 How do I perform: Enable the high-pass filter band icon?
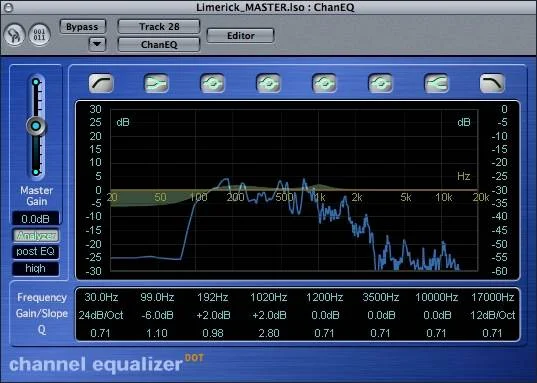[x=101, y=83]
